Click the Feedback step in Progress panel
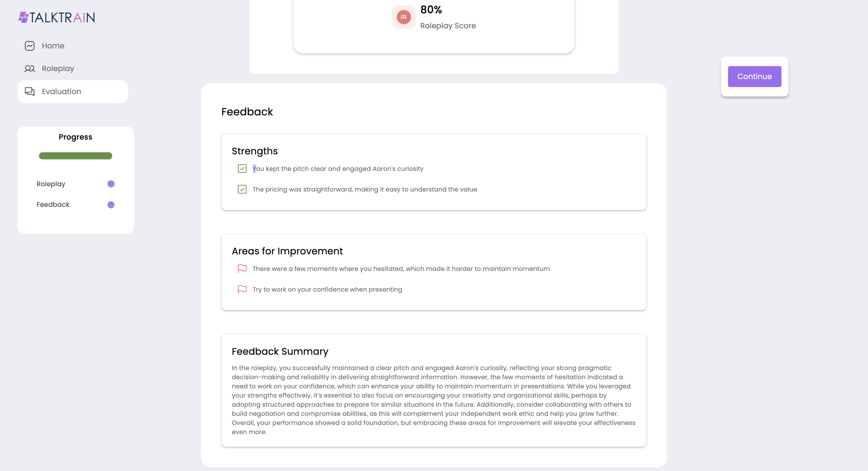Screen dimensions: 868x471 53,205
